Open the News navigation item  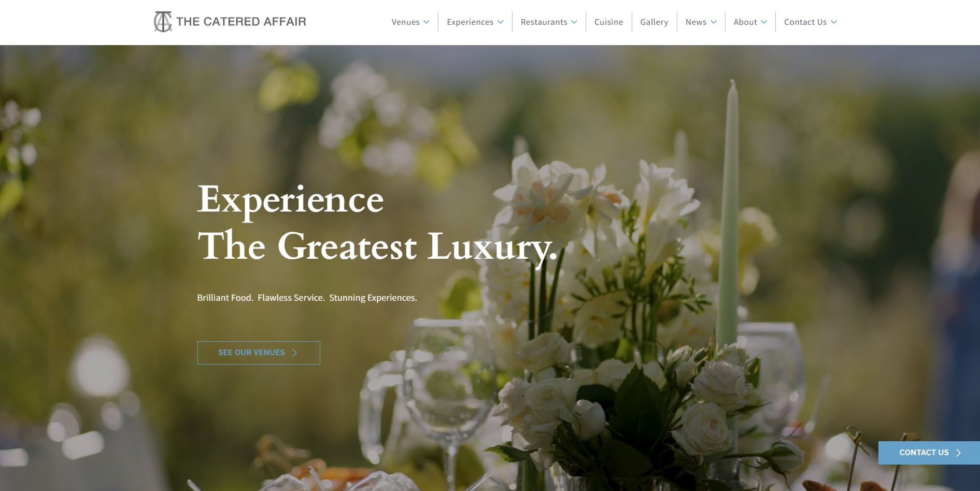[x=695, y=22]
